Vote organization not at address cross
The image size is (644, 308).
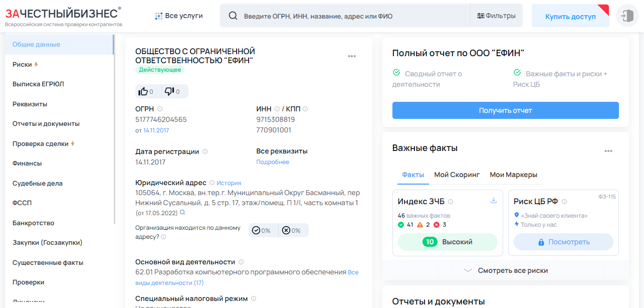286,230
